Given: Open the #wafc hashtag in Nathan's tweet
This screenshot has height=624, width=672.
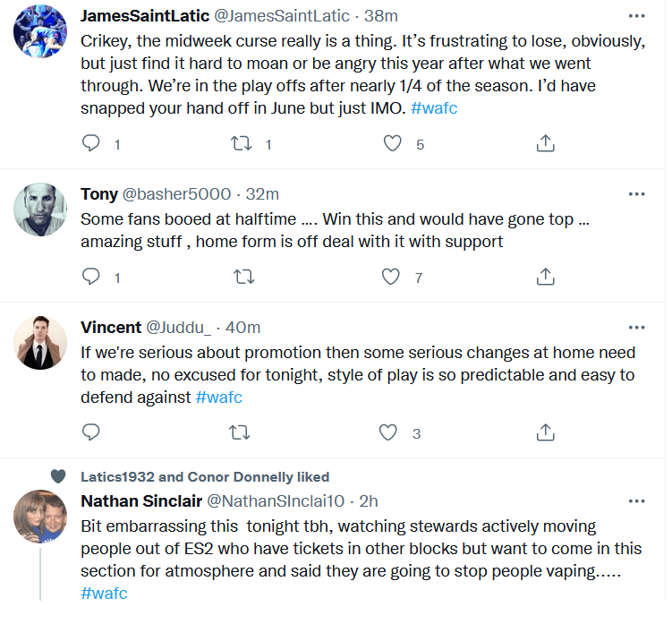Looking at the screenshot, I should (104, 593).
